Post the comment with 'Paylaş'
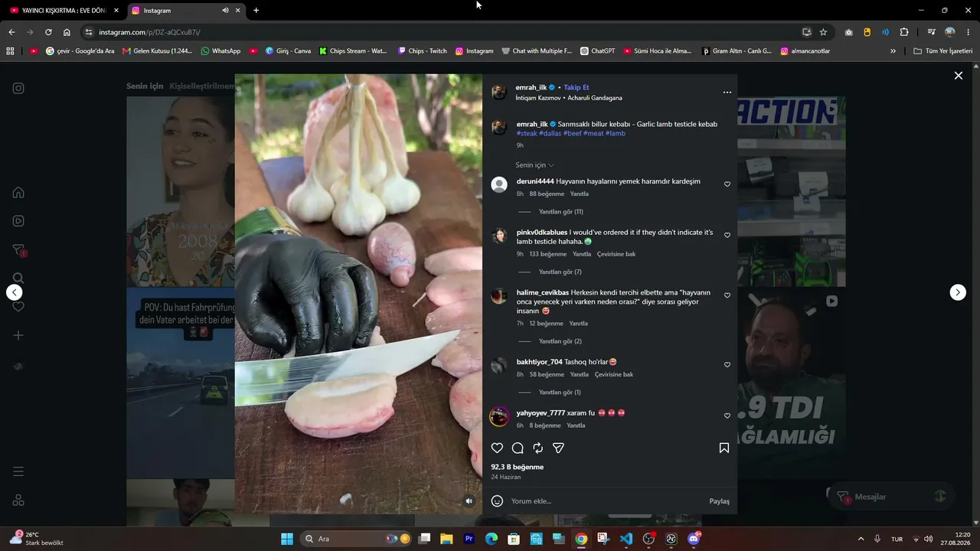Viewport: 980px width, 551px height. (x=720, y=501)
